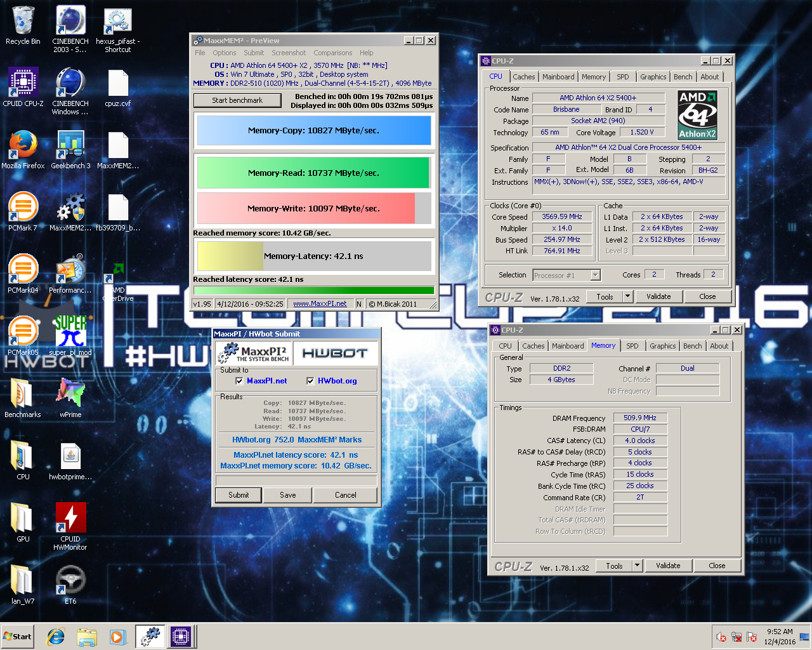The height and width of the screenshot is (650, 812).
Task: Click the Start button
Action: tap(18, 637)
